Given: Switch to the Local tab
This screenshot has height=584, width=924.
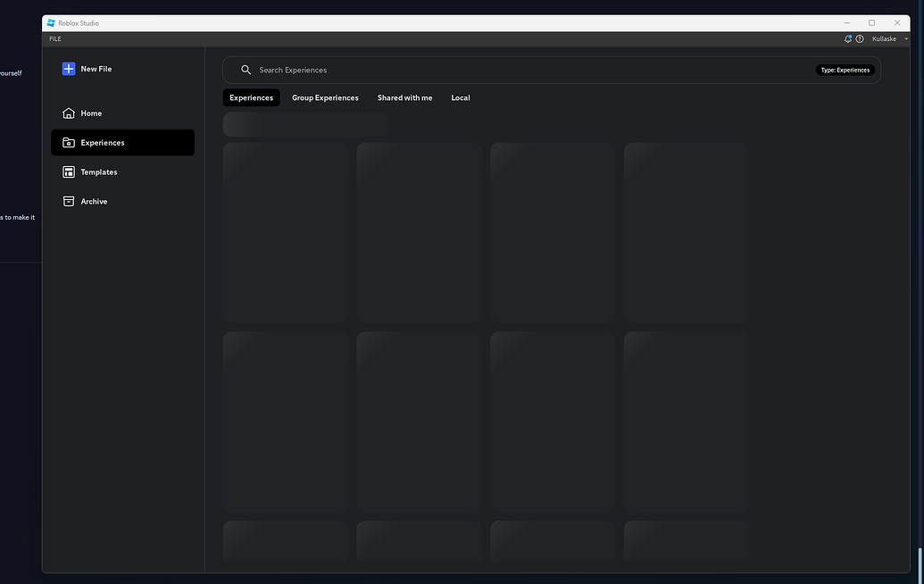Looking at the screenshot, I should (x=461, y=98).
